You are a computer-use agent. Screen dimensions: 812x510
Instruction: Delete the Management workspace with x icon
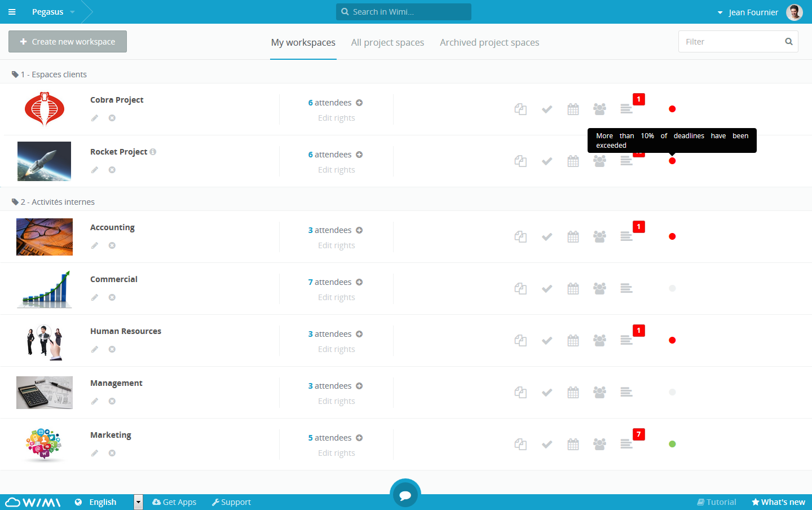point(112,401)
